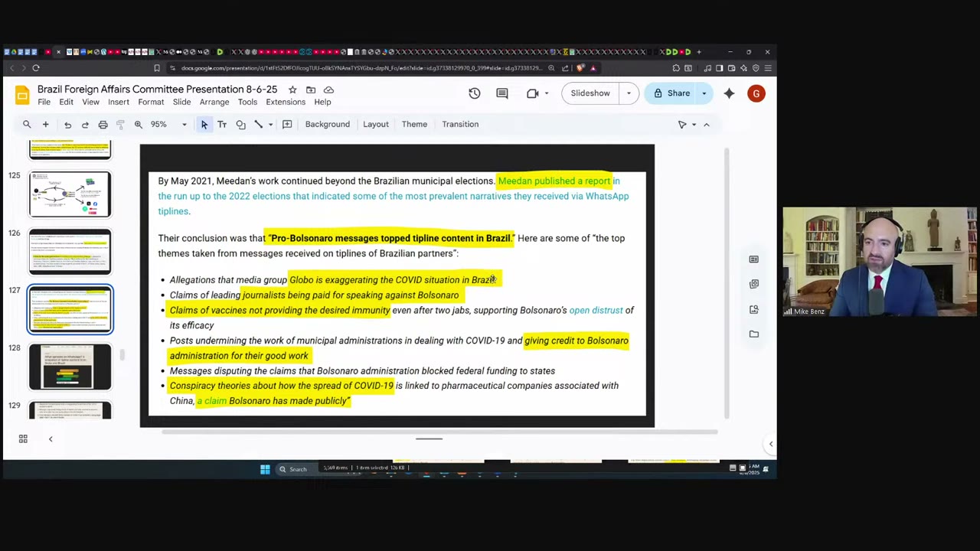The image size is (980, 551).
Task: Follow the 'open distrust' link
Action: click(596, 310)
